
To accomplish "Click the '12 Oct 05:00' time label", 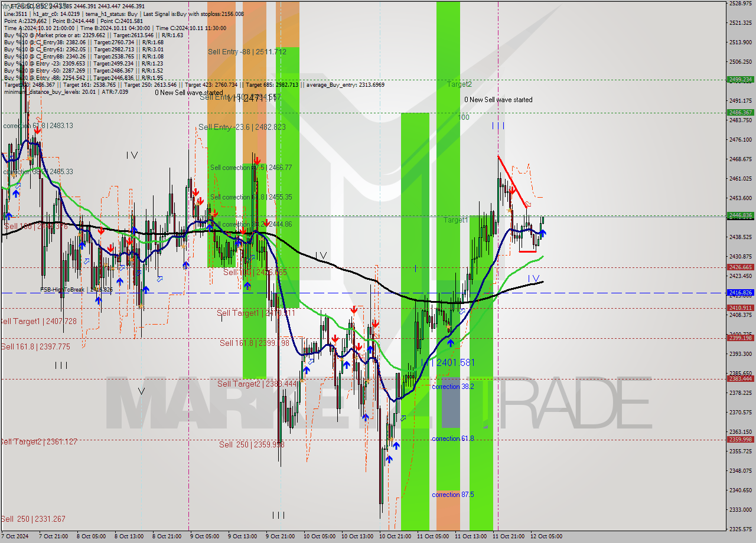I will coord(546,537).
